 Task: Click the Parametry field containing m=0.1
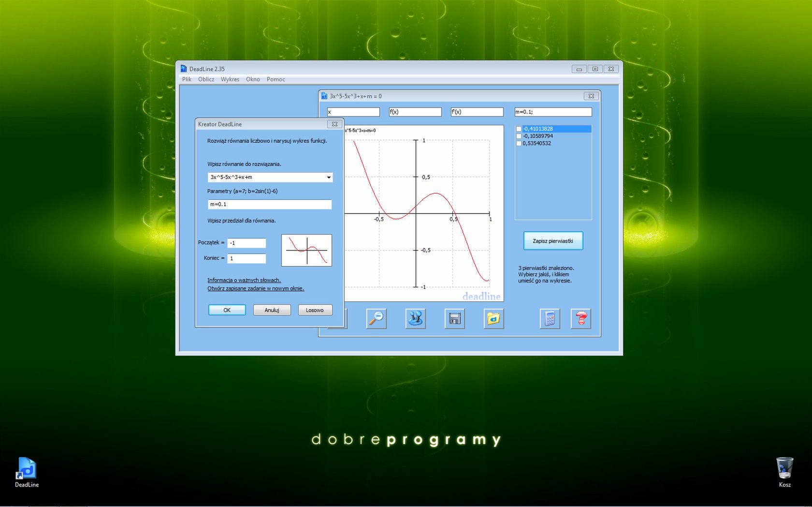270,204
